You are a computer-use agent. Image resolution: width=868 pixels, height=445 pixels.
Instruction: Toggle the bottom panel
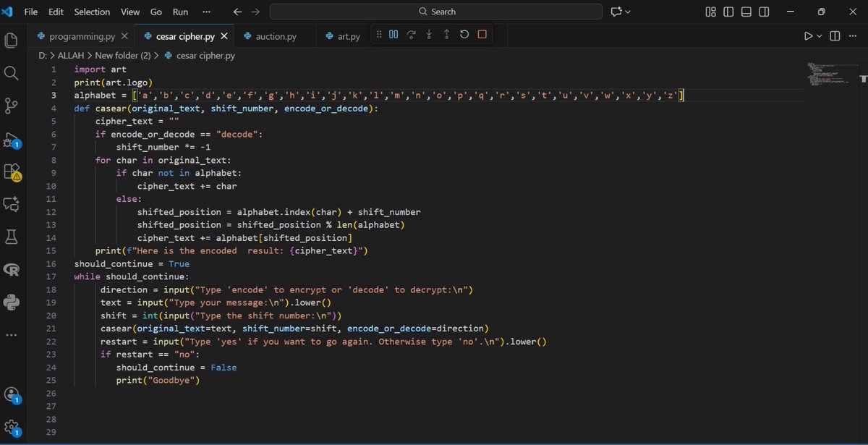coord(746,12)
